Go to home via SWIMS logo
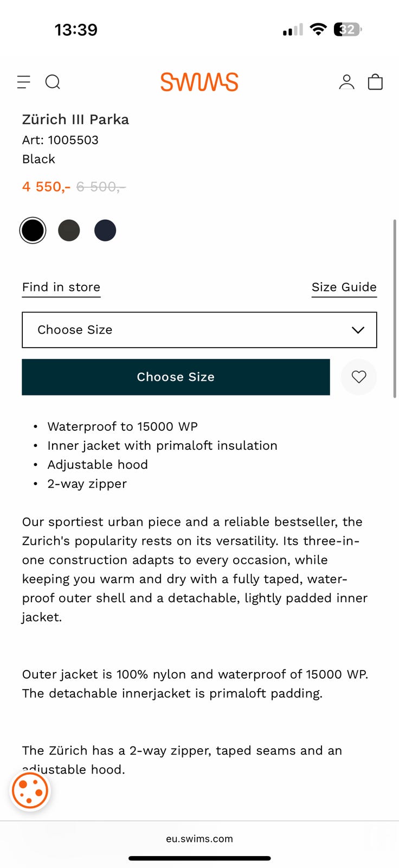The height and width of the screenshot is (868, 399). click(x=199, y=82)
